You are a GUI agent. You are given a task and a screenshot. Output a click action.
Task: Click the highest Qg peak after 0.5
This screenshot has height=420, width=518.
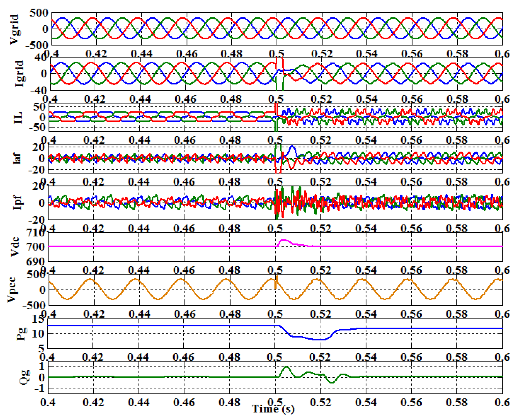tap(286, 367)
